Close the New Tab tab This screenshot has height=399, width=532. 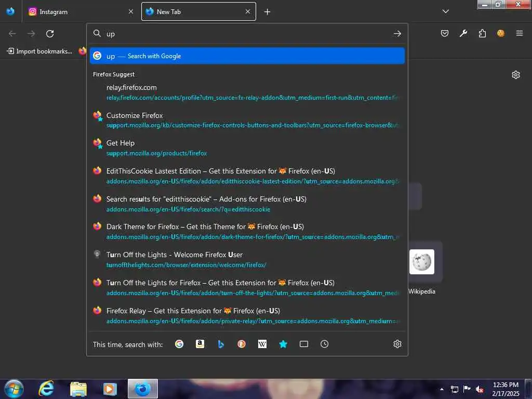click(x=248, y=11)
